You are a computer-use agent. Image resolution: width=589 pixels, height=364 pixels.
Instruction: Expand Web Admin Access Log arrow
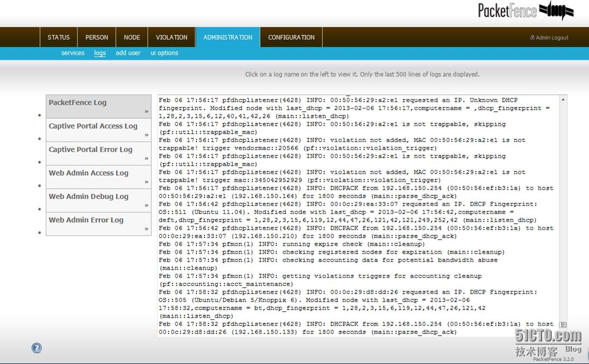(146, 182)
